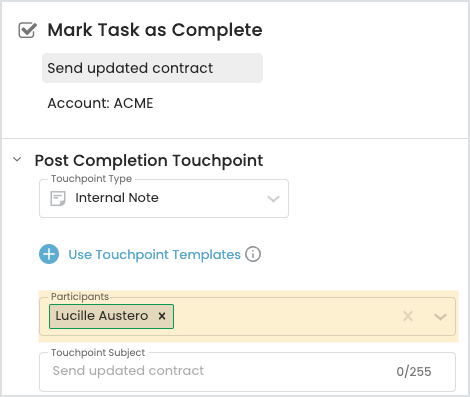Click the 0/255 character counter
Image resolution: width=470 pixels, height=397 pixels.
414,372
